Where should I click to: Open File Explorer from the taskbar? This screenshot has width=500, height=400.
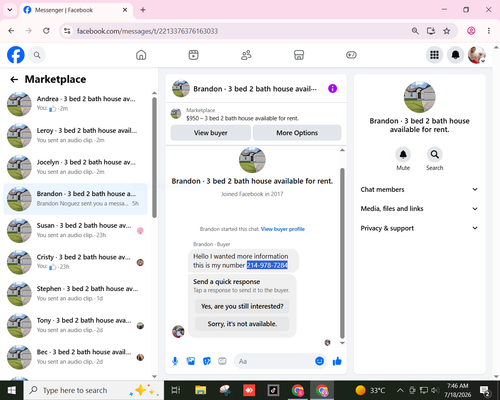(x=201, y=390)
